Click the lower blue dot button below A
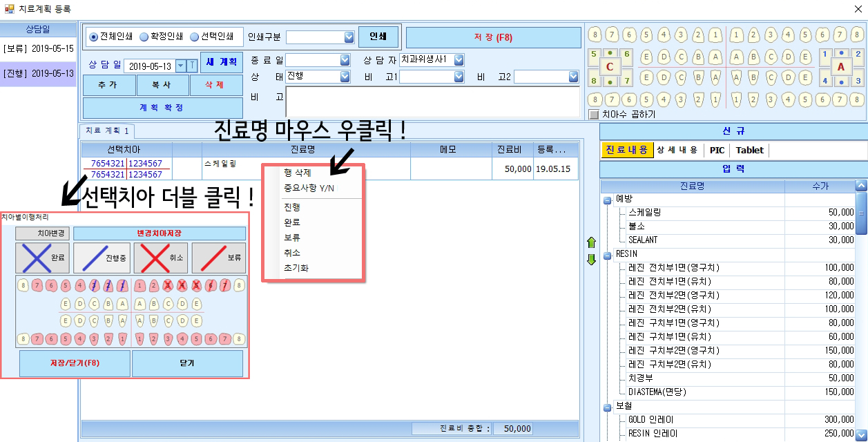The image size is (868, 442). click(841, 81)
